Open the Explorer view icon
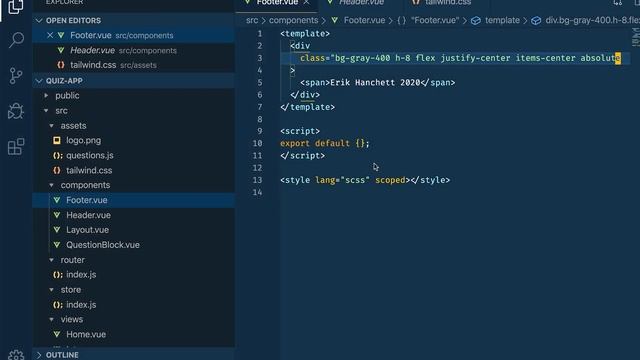The height and width of the screenshot is (360, 640). 16,7
